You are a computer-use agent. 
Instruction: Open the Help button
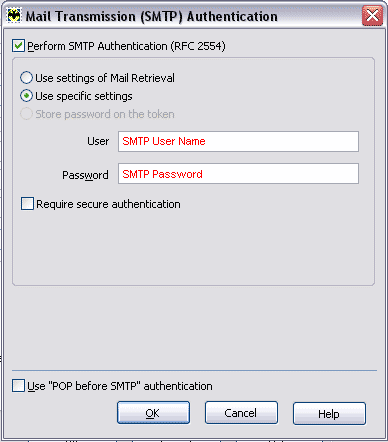point(329,413)
